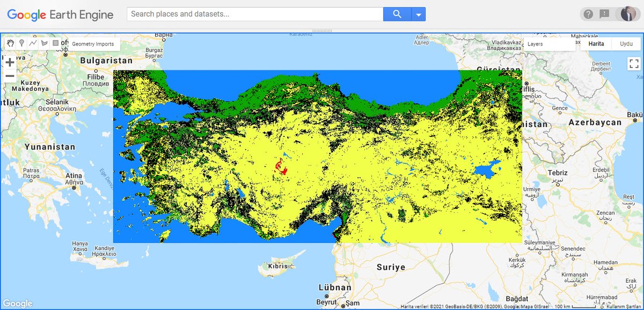Select the draw polygon shape tool
This screenshot has height=310, width=644.
pyautogui.click(x=44, y=43)
